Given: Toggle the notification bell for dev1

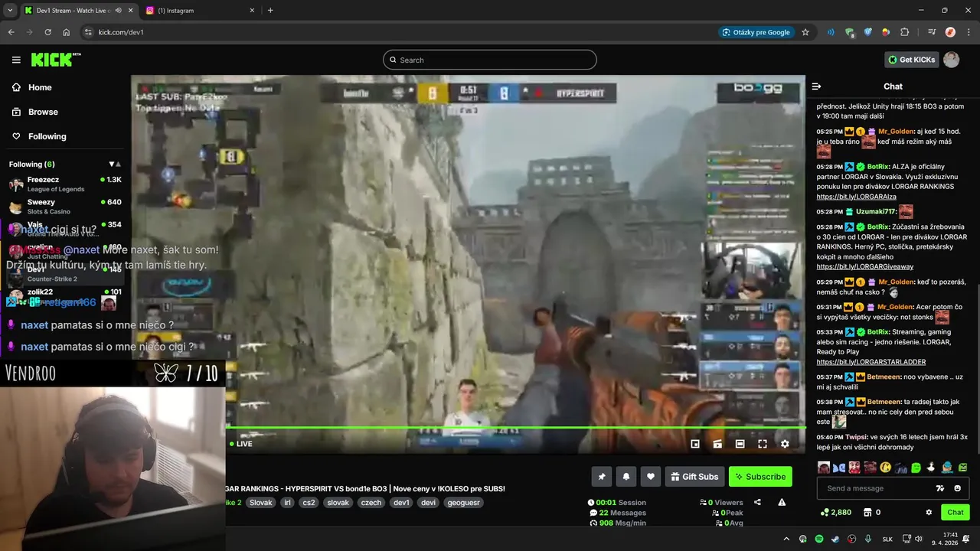Looking at the screenshot, I should [626, 477].
